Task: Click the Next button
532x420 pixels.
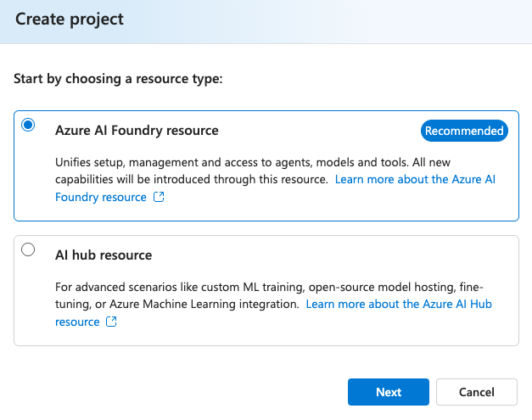Action: click(x=389, y=392)
